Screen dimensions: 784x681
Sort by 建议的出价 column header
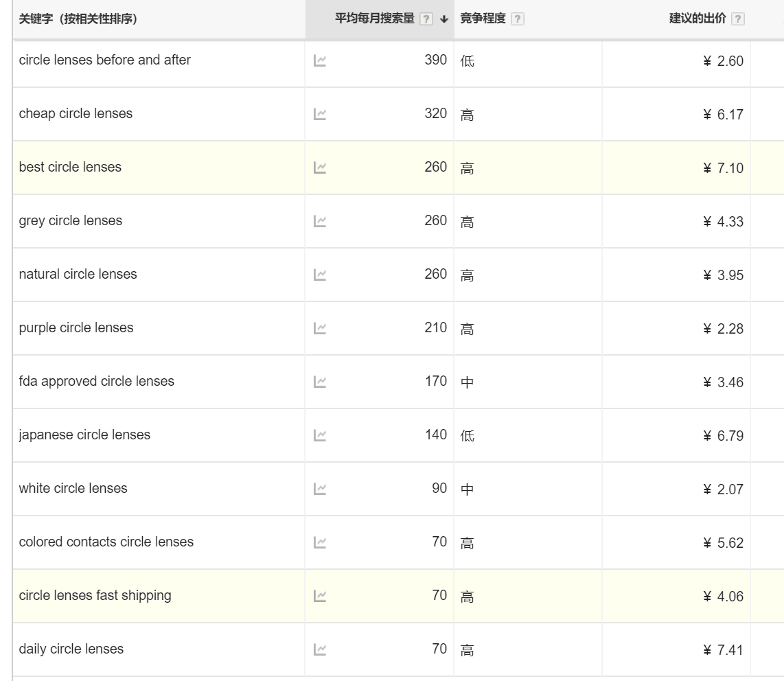pyautogui.click(x=697, y=19)
